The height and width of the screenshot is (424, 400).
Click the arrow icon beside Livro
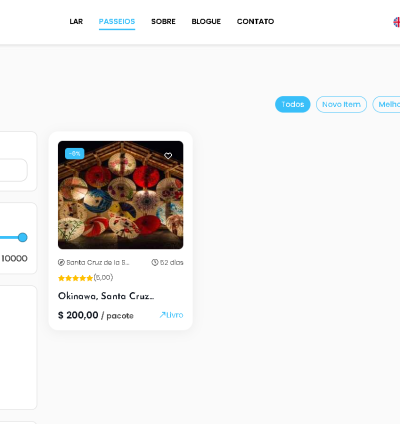162,315
